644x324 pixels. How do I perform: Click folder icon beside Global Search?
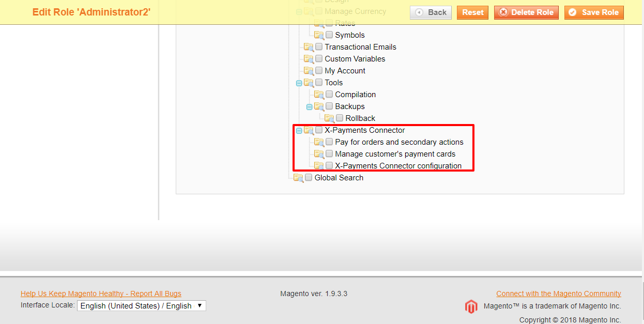[x=298, y=178]
